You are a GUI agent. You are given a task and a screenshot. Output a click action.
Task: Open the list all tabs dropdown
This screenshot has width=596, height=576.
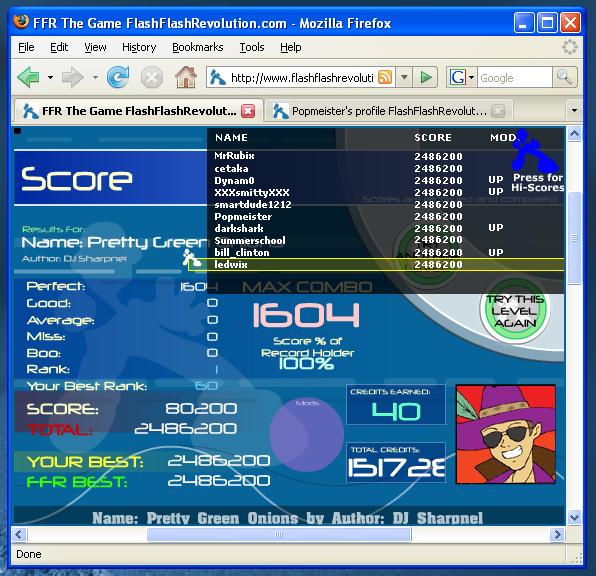[574, 111]
